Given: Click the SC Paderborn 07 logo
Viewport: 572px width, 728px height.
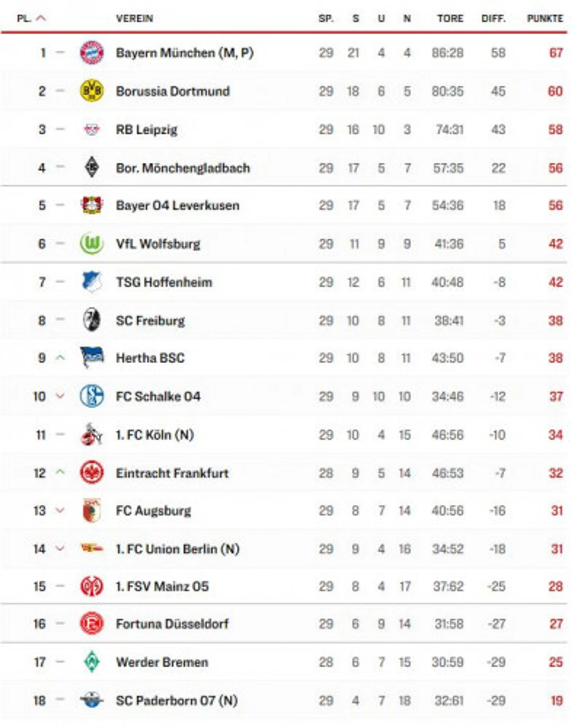Looking at the screenshot, I should pyautogui.click(x=92, y=700).
